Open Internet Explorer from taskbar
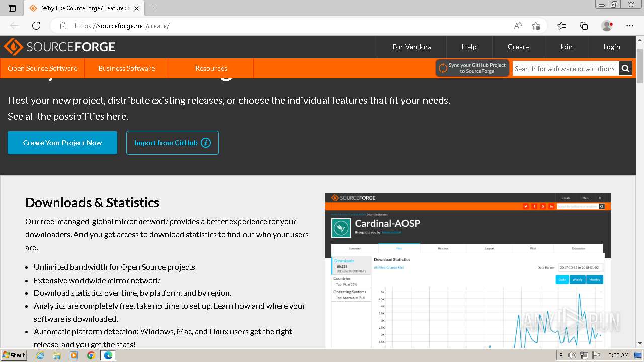The width and height of the screenshot is (644, 362). pos(40,355)
